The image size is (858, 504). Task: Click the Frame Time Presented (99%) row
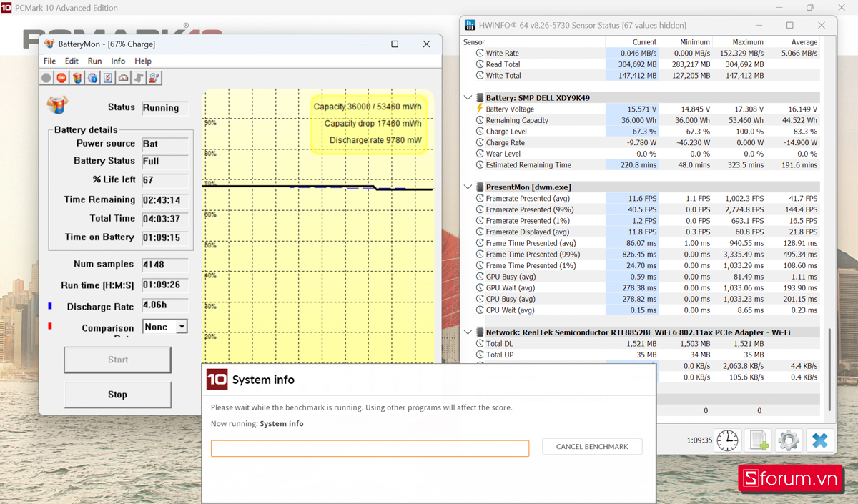coord(641,255)
